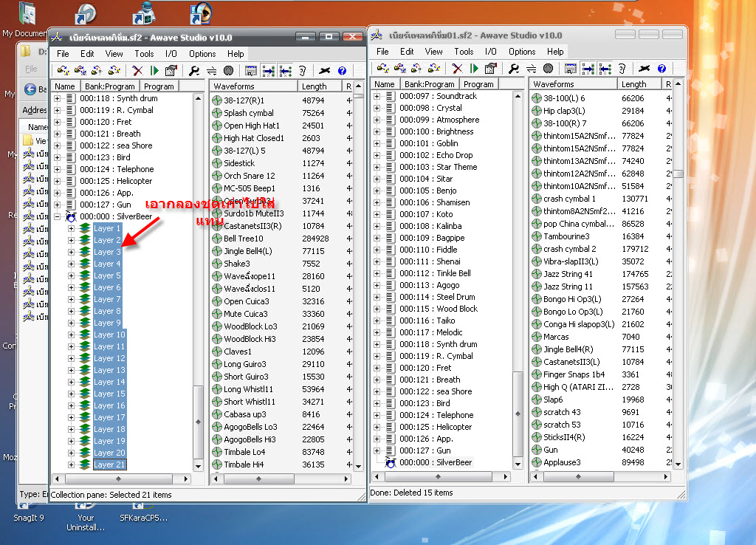Toggle right-pointing arrow pane button in right window

(x=588, y=69)
